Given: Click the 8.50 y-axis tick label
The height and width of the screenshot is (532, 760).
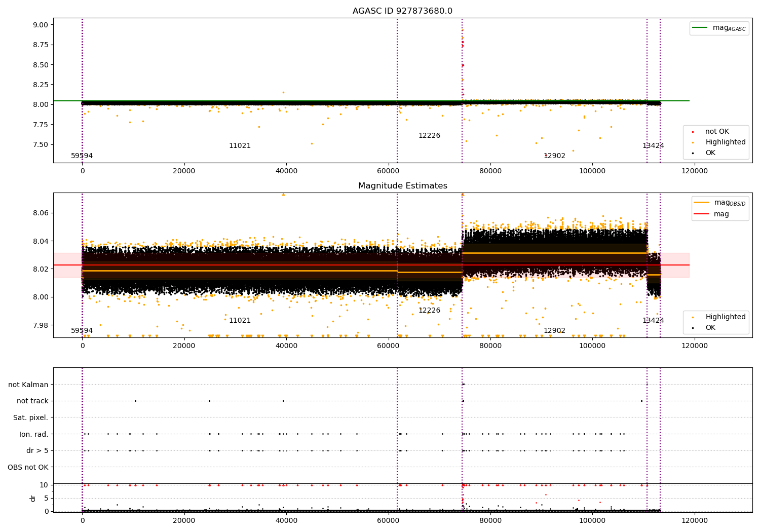Looking at the screenshot, I should coord(41,65).
